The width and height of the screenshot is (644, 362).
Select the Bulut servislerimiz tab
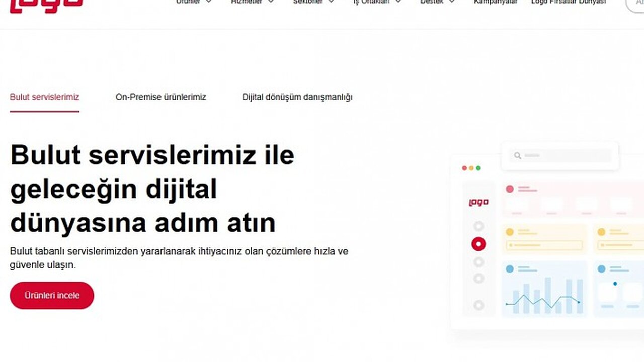[x=44, y=97]
